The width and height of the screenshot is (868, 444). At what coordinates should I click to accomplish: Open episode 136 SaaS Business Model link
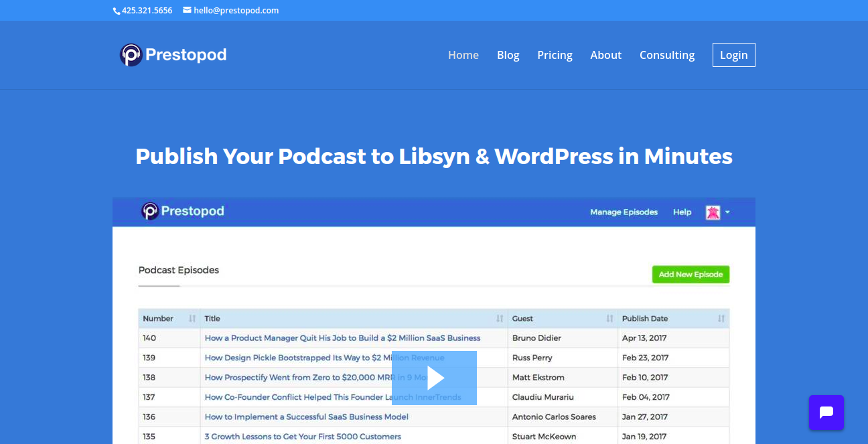pos(306,417)
